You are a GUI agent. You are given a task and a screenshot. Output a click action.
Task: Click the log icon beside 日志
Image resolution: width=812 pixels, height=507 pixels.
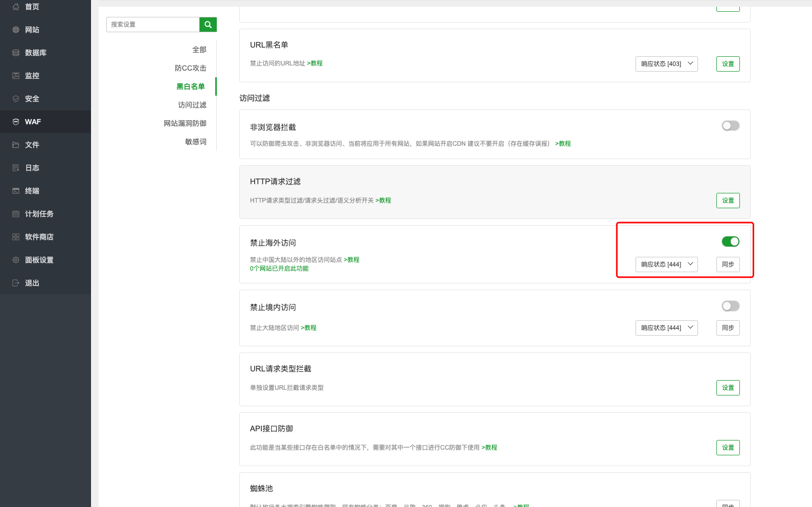(16, 168)
